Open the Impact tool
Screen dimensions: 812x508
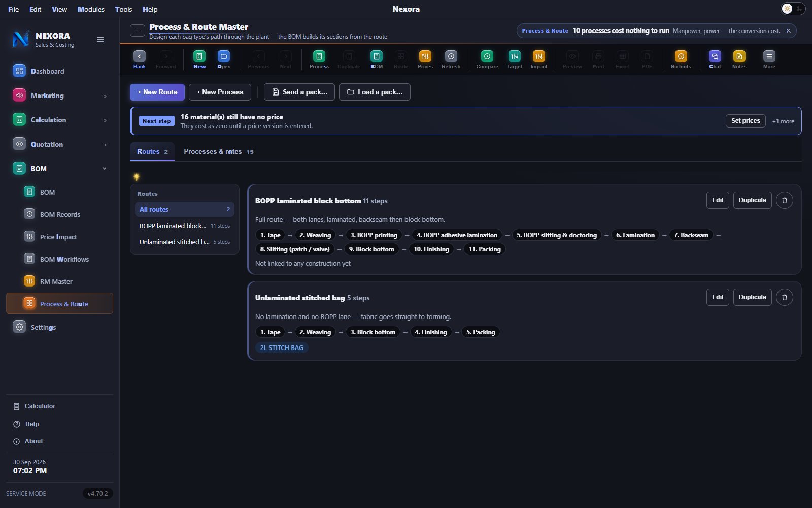[x=539, y=59]
